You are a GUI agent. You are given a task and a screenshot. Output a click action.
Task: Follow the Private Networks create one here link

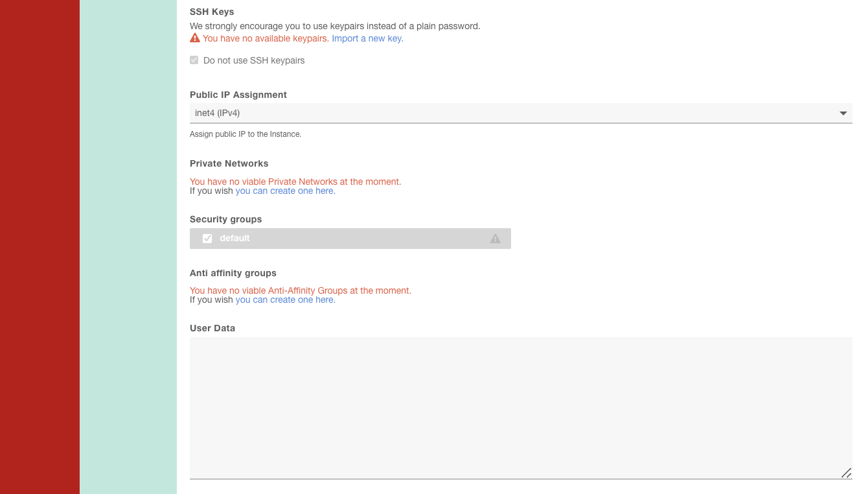pos(285,191)
